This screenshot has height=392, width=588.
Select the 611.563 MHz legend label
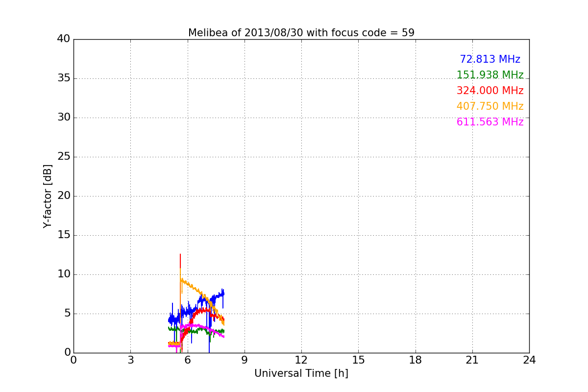click(490, 122)
